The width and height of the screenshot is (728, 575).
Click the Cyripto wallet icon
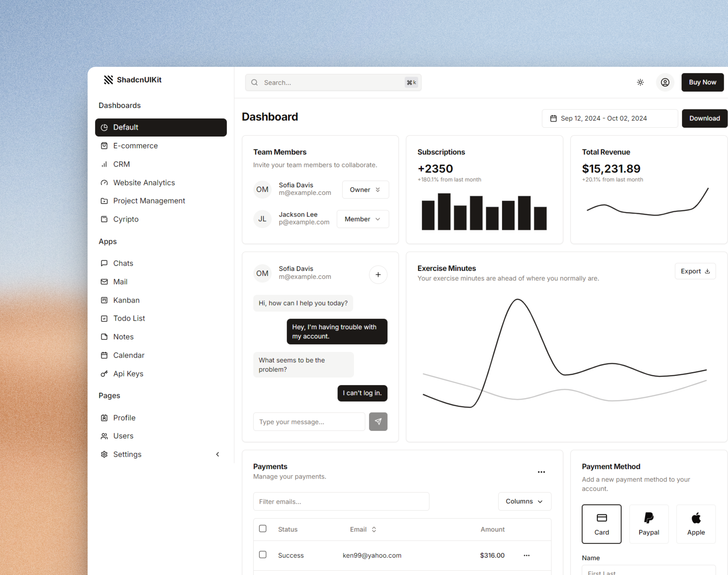[x=104, y=219]
